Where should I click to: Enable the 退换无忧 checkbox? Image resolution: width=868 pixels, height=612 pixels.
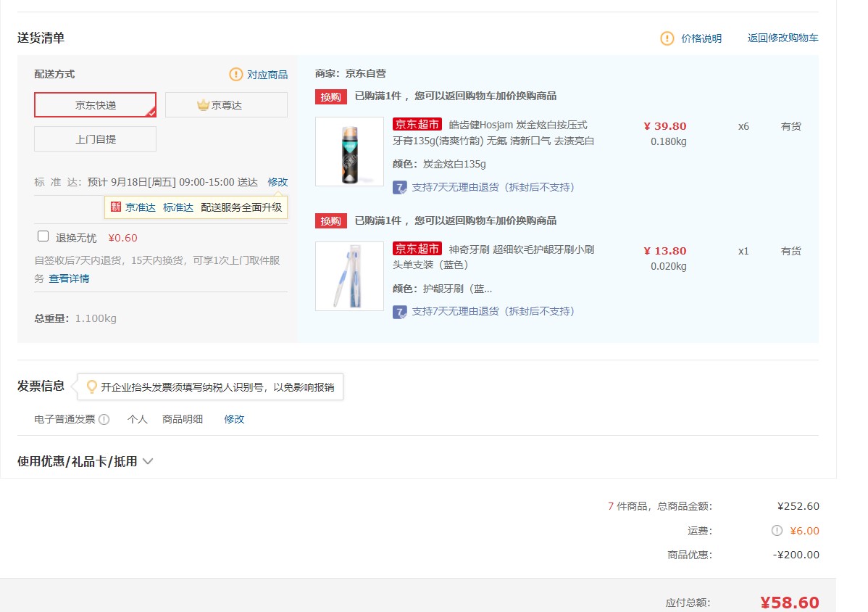point(43,236)
